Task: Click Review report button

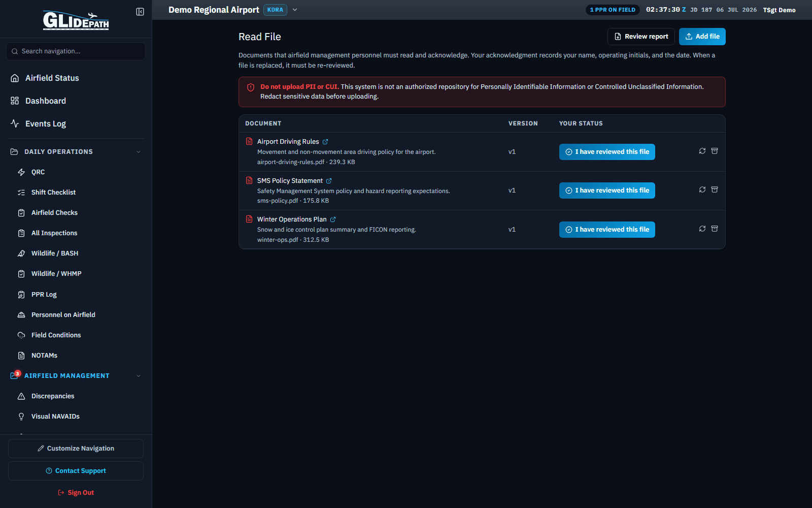Action: click(641, 37)
